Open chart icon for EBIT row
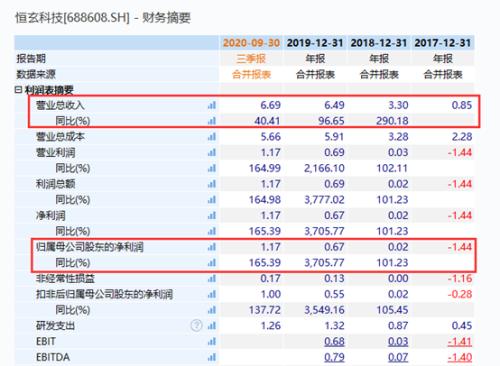The width and height of the screenshot is (500, 366). [212, 342]
